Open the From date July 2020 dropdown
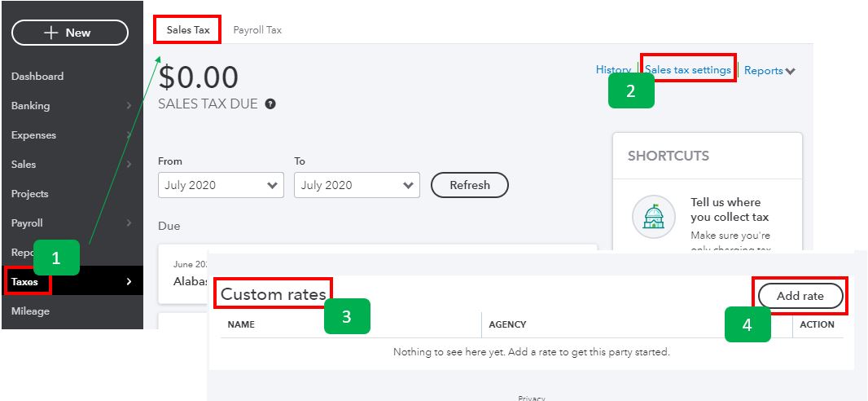This screenshot has height=401, width=868. 221,185
